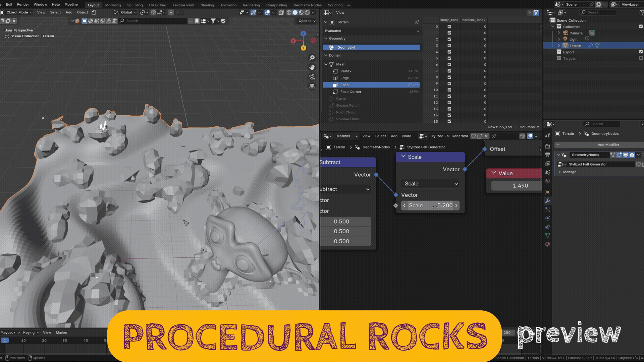Expand the Manage panel in modifier
The height and width of the screenshot is (362, 644).
click(x=570, y=172)
